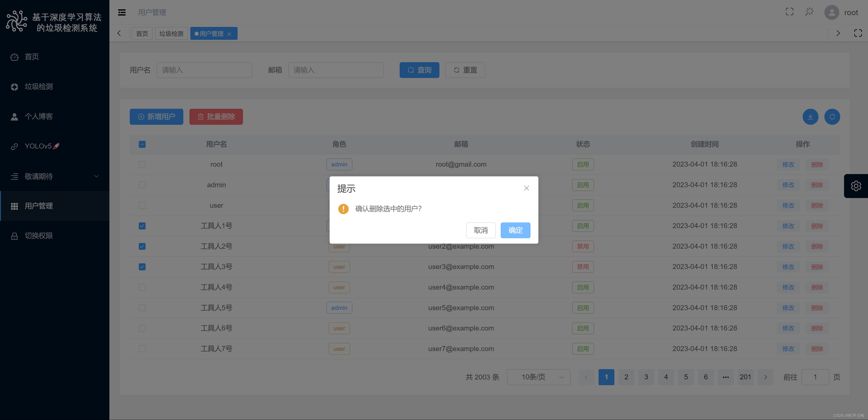Switch theme with the sparkle icon
Viewport: 868px width, 420px height.
pyautogui.click(x=809, y=12)
